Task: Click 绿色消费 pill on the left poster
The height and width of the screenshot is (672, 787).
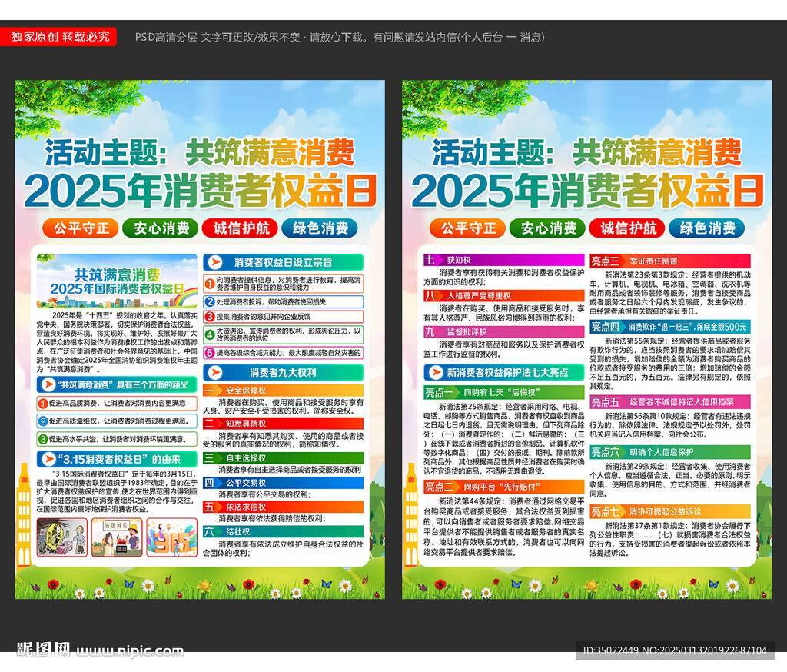Action: 320,228
